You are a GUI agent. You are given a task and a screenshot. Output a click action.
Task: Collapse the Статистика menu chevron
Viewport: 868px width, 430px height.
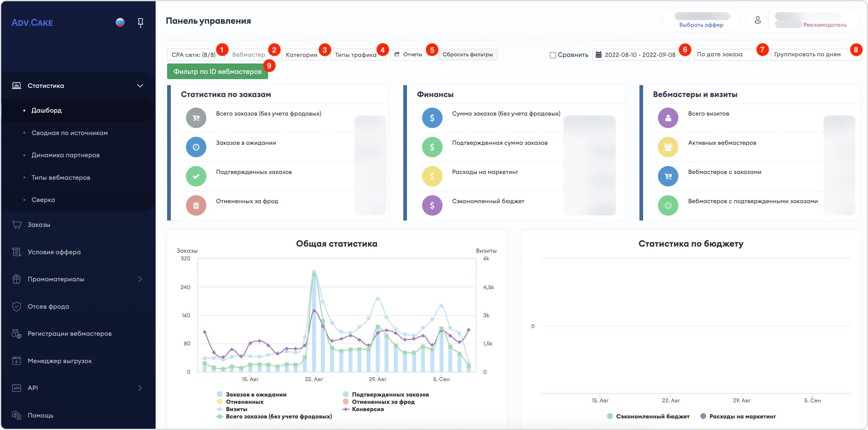[140, 86]
